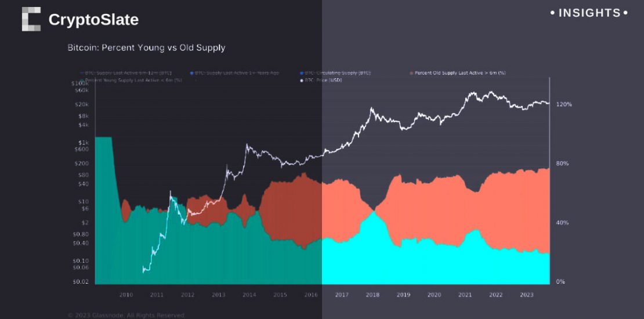Toggle Percent Young Supply legend entry
The image size is (644, 319).
133,79
